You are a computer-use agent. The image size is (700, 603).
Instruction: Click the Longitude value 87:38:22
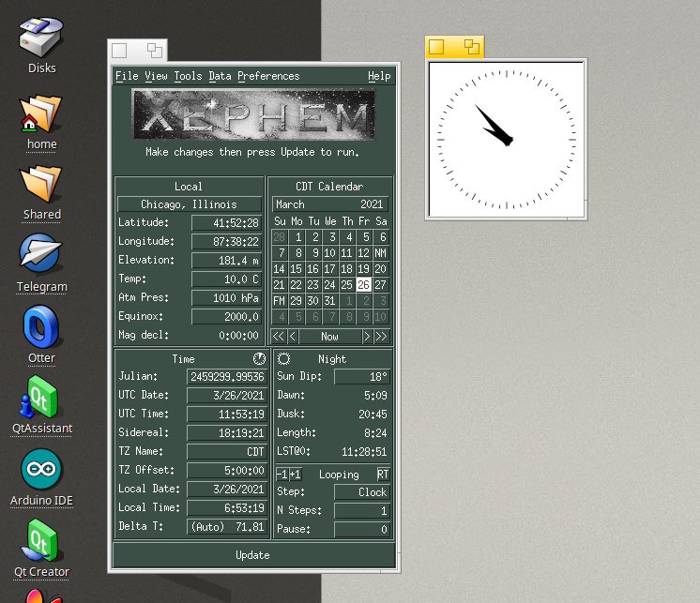tap(227, 242)
